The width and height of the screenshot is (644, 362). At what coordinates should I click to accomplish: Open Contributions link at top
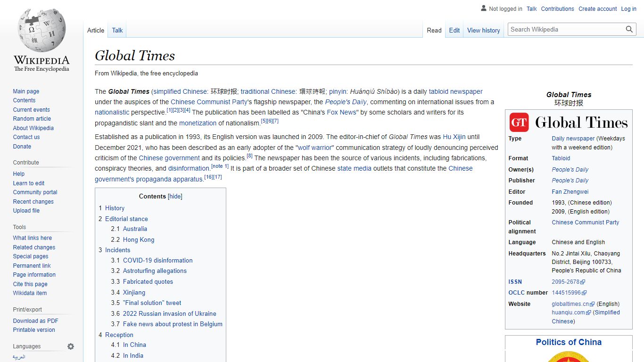[x=558, y=8]
